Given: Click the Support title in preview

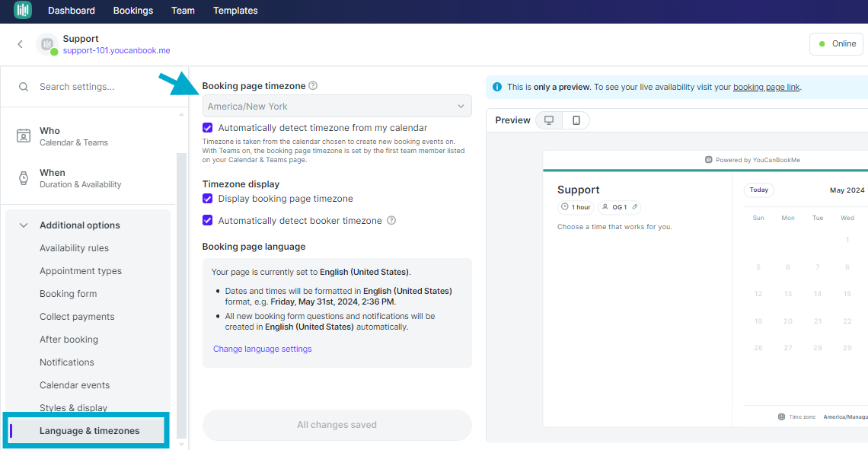Looking at the screenshot, I should pyautogui.click(x=578, y=190).
